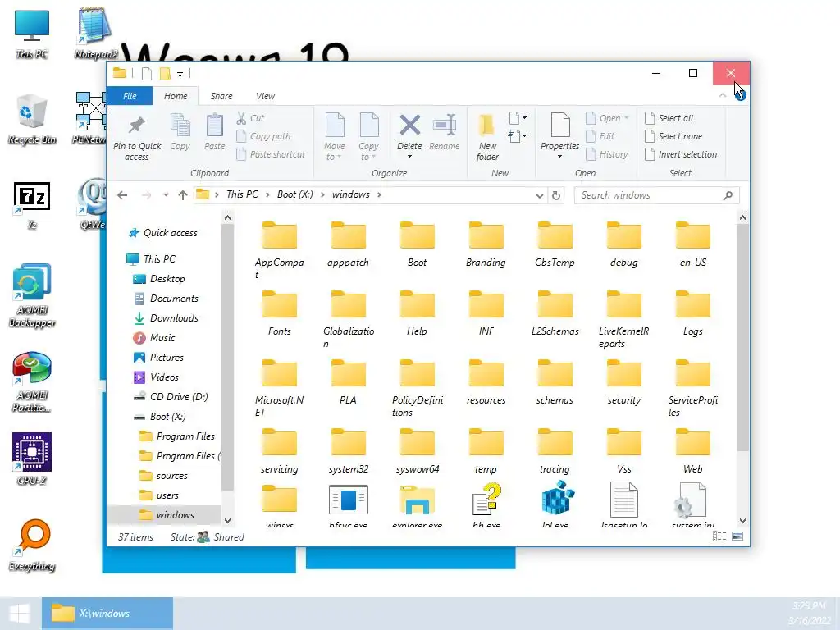Open the Move to dropdown
840x630 pixels.
[x=335, y=137]
